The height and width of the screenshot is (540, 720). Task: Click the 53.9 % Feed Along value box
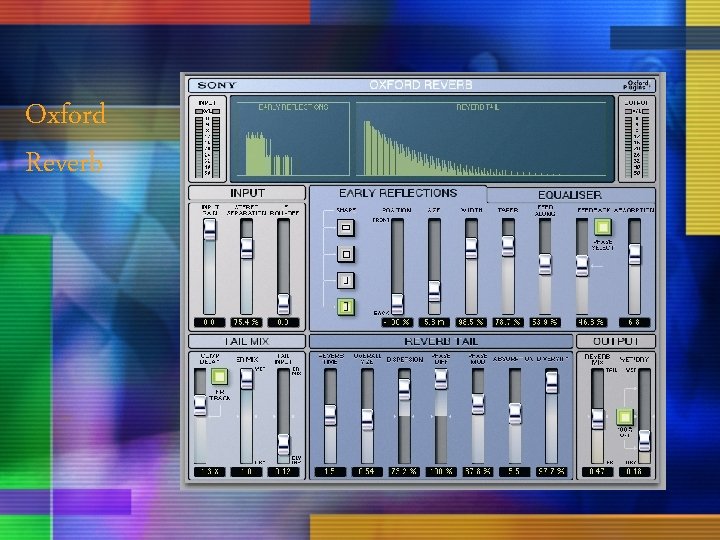(x=545, y=322)
